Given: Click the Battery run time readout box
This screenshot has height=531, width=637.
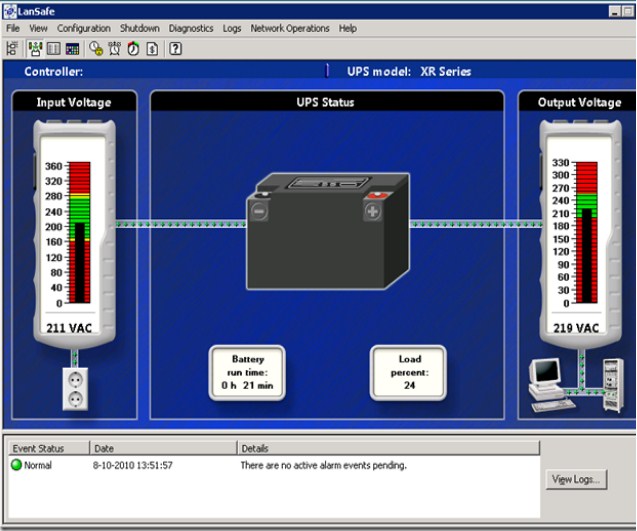Looking at the screenshot, I should coord(247,372).
